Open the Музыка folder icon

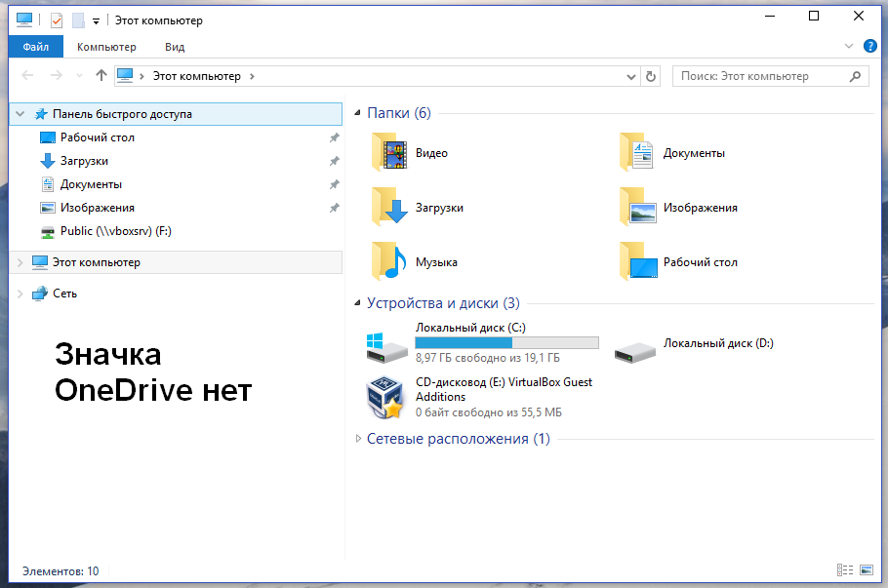click(389, 262)
